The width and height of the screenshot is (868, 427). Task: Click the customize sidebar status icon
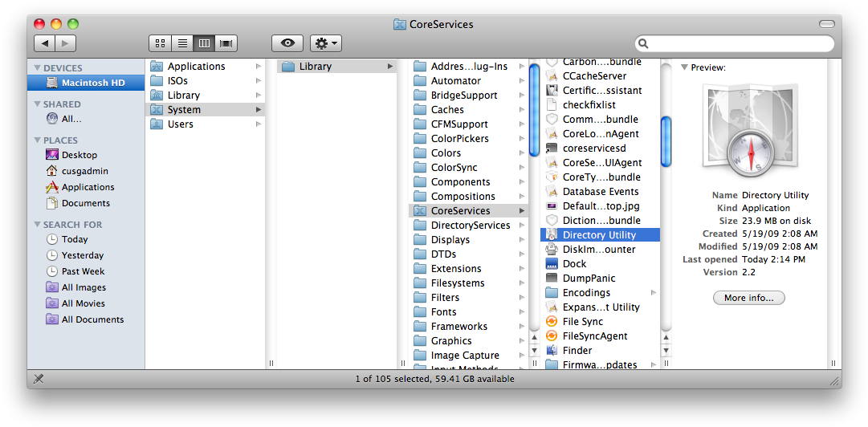click(x=39, y=379)
